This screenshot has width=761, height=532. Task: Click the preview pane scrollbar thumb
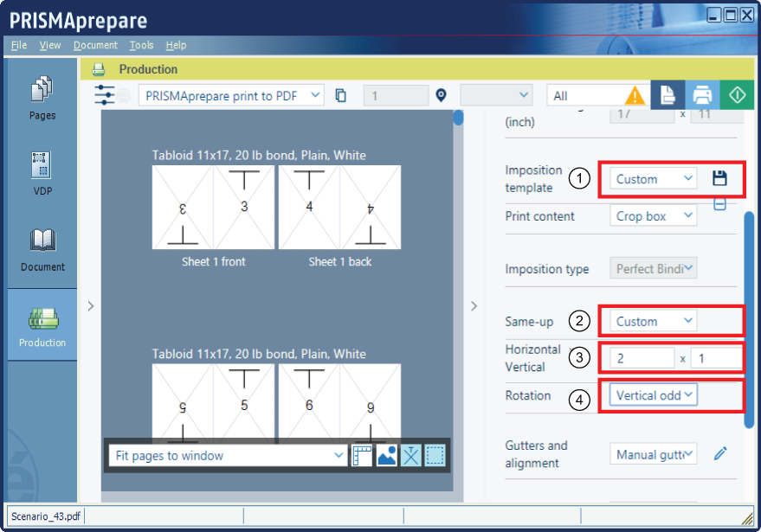click(458, 118)
